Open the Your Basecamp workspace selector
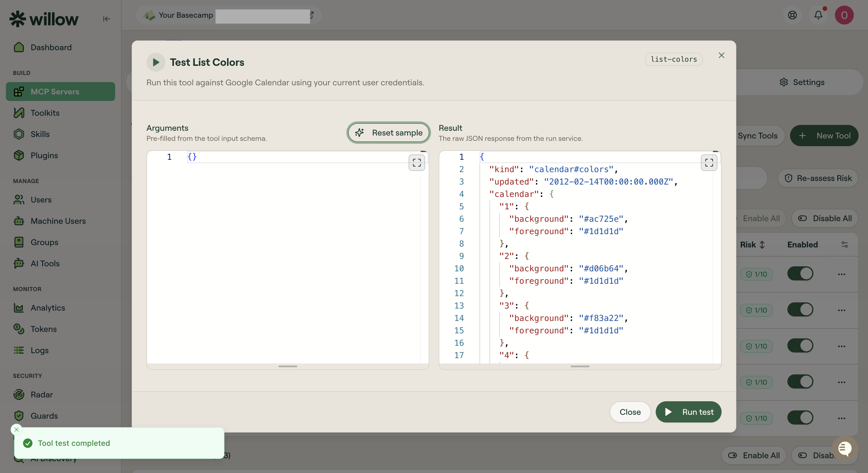The image size is (868, 473). coord(229,15)
